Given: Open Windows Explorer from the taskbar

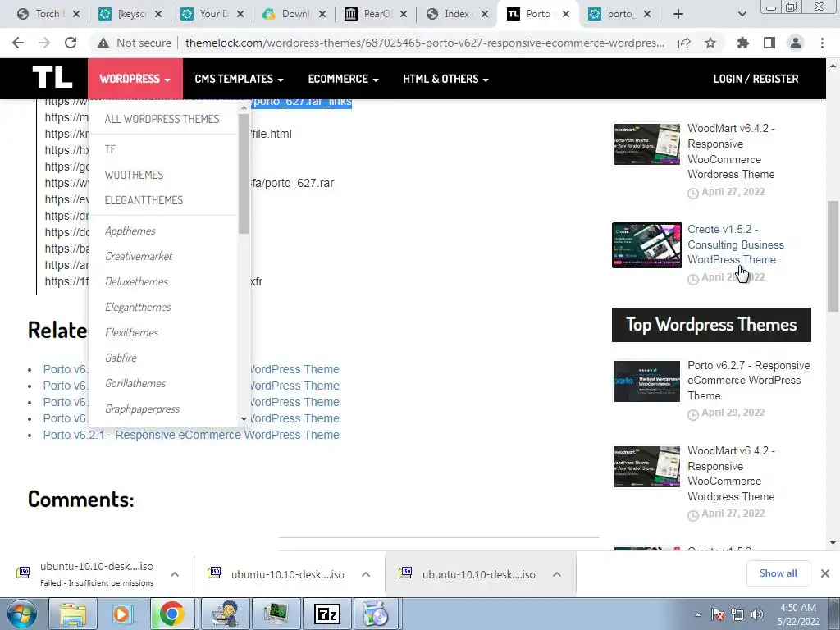Looking at the screenshot, I should point(72,614).
